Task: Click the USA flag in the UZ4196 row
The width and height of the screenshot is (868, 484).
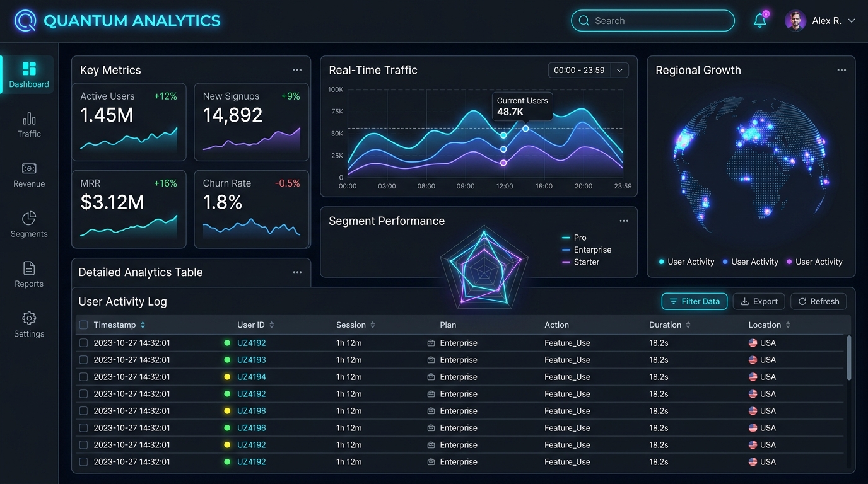Action: pyautogui.click(x=753, y=428)
